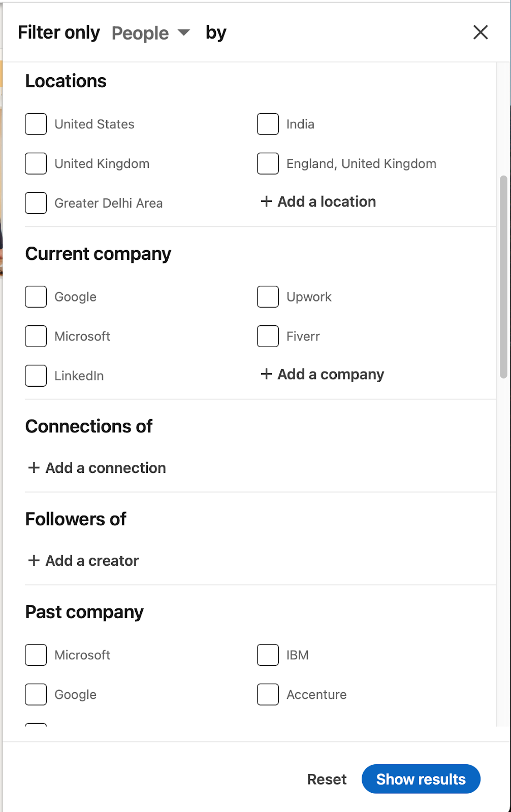Check LinkedIn under Current company
511x812 pixels.
36,376
